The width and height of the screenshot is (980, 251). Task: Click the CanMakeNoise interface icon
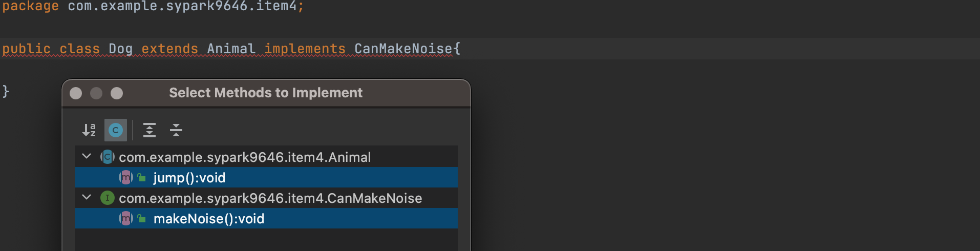point(108,198)
